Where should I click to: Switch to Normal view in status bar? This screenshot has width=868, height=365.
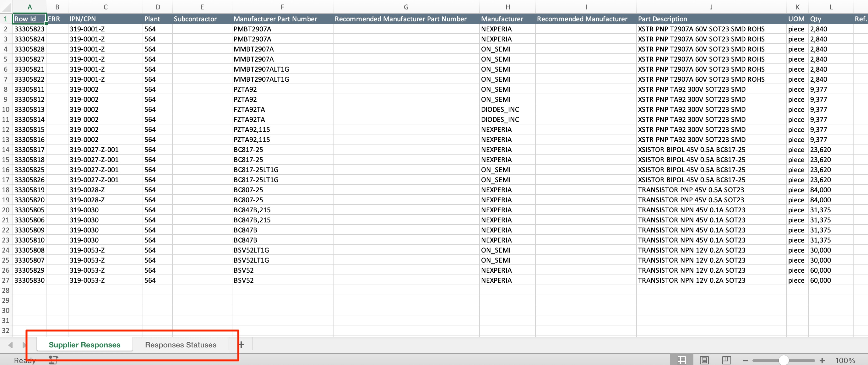tap(681, 360)
